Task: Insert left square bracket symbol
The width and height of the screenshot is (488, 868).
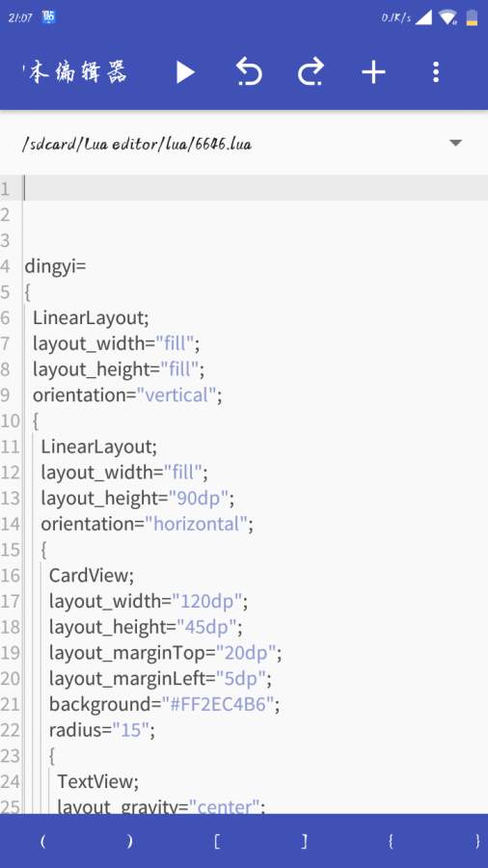Action: pyautogui.click(x=217, y=841)
